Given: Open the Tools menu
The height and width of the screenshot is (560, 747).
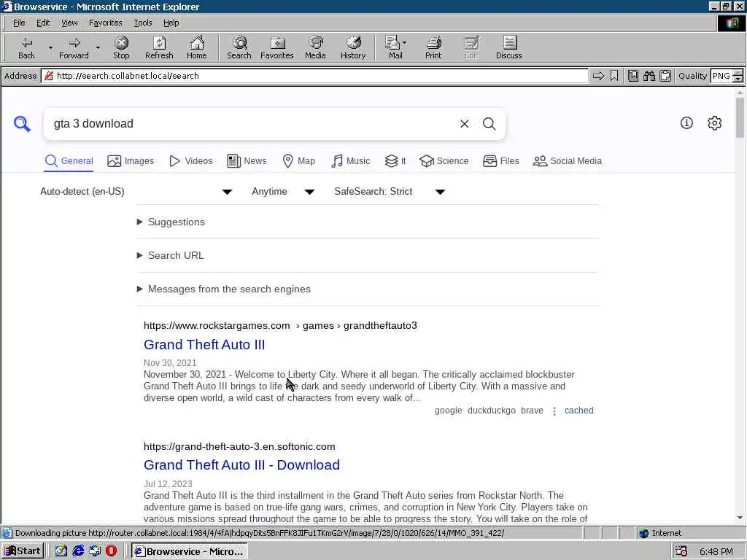Looking at the screenshot, I should click(142, 23).
